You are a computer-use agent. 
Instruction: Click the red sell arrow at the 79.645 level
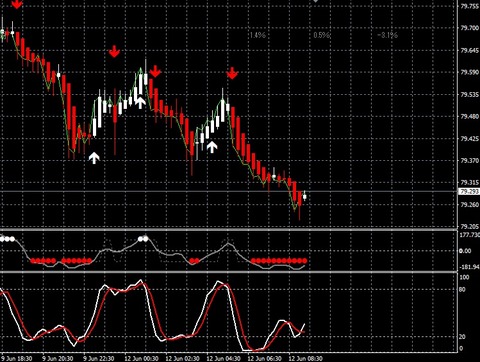click(x=114, y=51)
